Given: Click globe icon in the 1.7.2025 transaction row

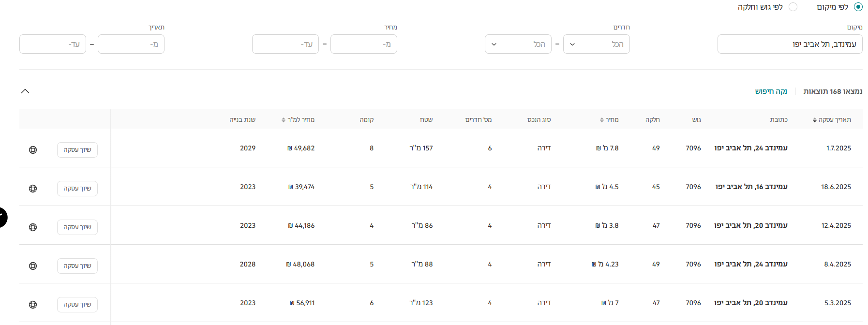Looking at the screenshot, I should click(x=33, y=150).
